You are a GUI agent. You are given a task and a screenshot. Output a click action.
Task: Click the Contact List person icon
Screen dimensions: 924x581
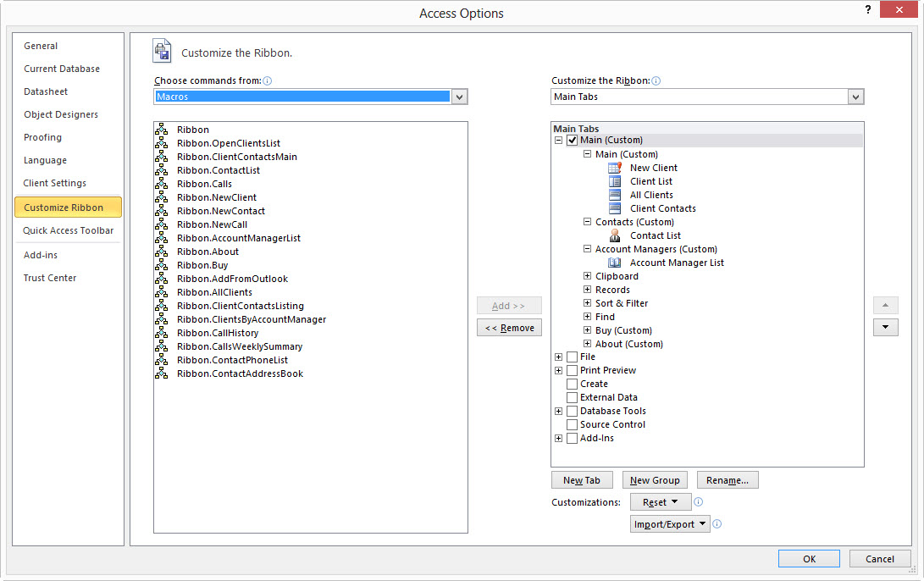[x=614, y=235]
